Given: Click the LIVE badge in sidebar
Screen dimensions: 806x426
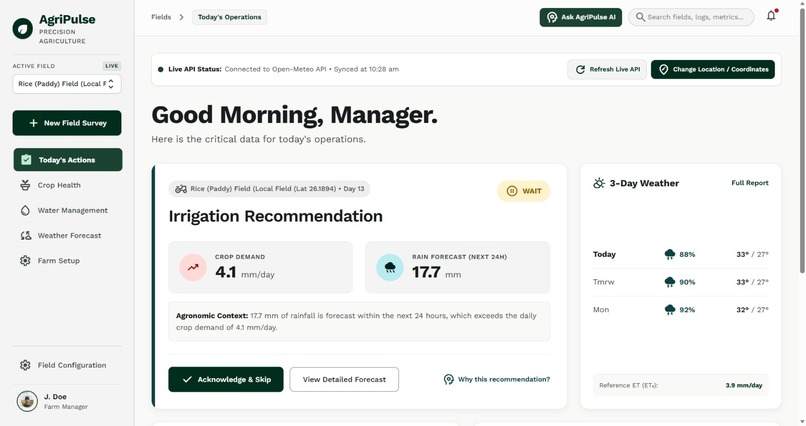Looking at the screenshot, I should point(112,66).
